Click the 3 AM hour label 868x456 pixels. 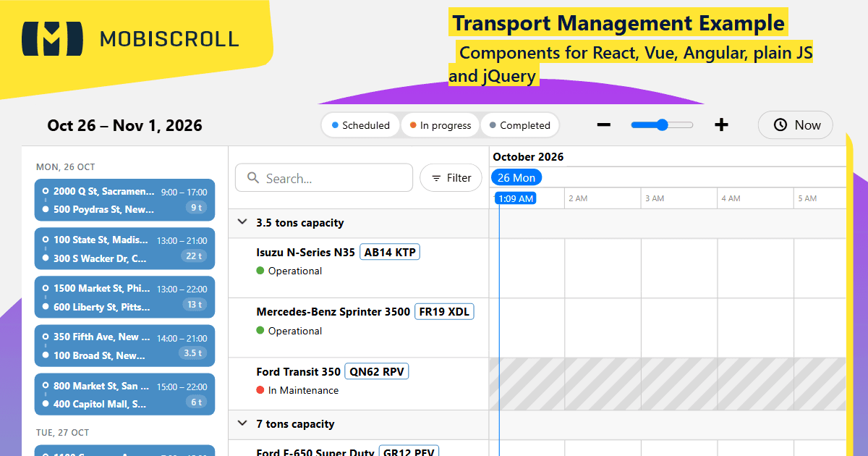click(x=655, y=198)
